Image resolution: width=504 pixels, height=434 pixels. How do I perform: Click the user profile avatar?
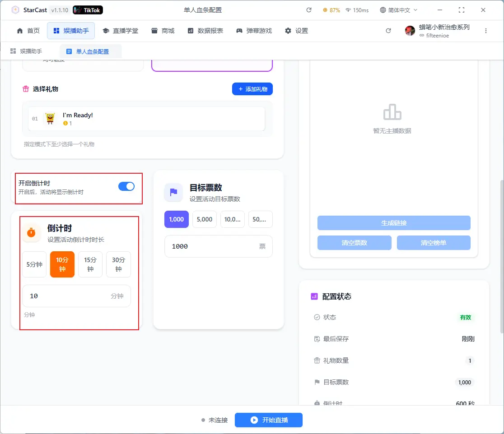point(410,31)
